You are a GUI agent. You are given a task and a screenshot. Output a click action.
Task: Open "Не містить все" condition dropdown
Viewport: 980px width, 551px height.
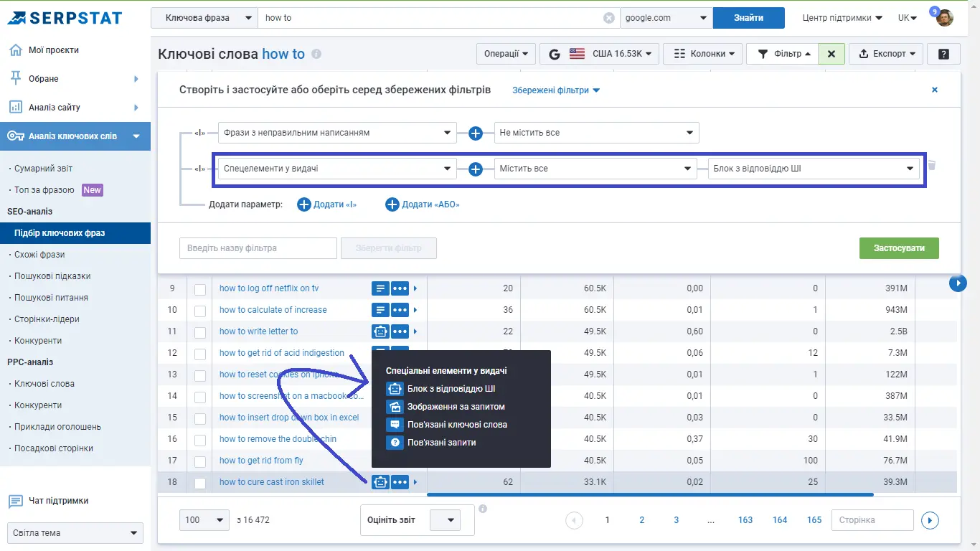(596, 133)
